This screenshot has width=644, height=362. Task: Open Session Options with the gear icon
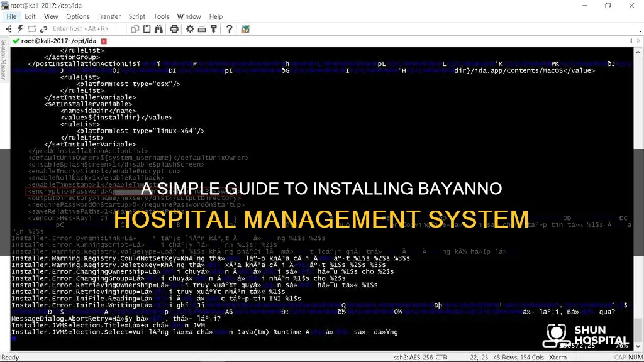point(190,29)
